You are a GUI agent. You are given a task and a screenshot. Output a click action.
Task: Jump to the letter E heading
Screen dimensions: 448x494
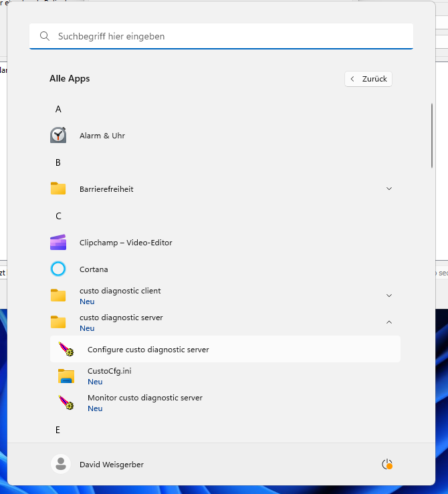[x=58, y=430]
